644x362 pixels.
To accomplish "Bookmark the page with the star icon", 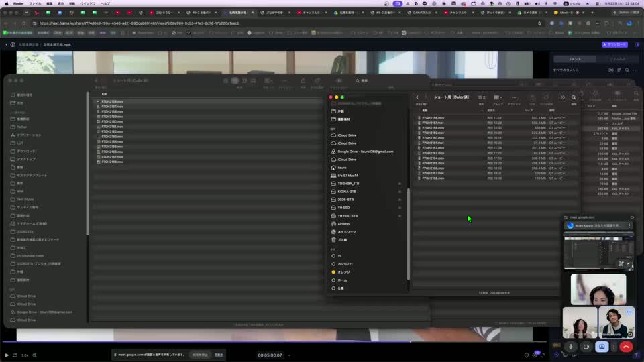I will 539,23.
